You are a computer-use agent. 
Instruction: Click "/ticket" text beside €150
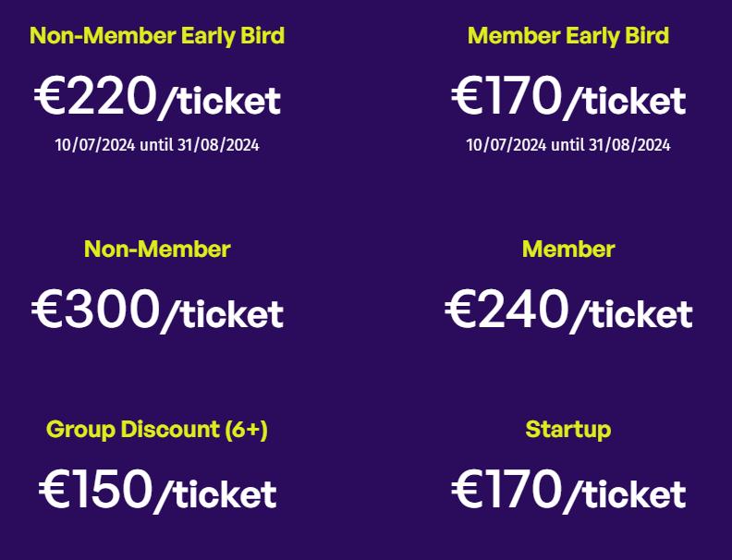pos(215,495)
